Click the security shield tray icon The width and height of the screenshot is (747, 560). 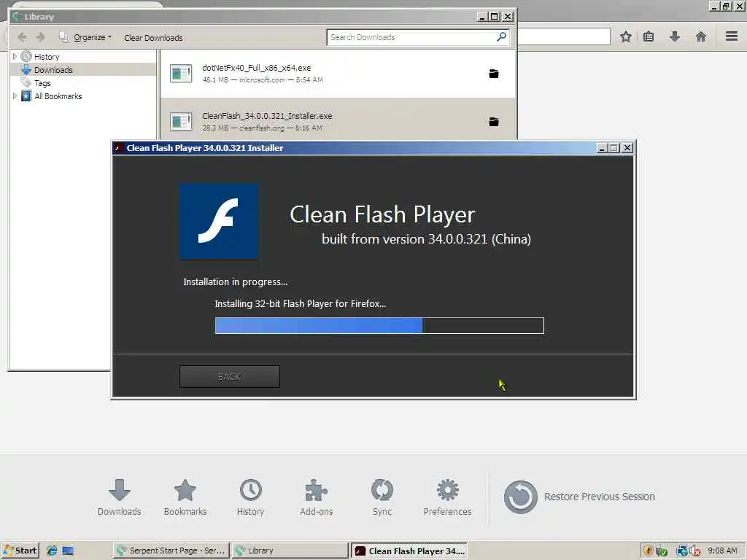[648, 551]
